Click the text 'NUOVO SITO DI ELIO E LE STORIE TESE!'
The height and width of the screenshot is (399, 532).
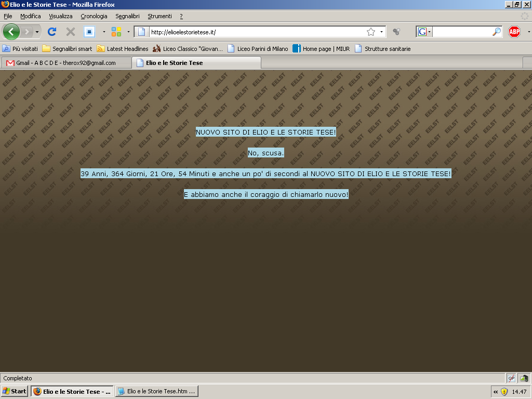266,132
